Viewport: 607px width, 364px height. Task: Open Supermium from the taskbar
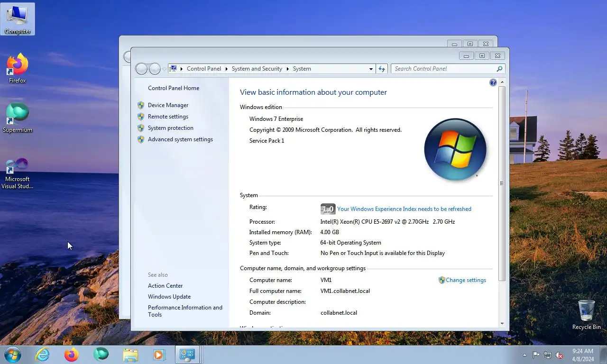tap(101, 355)
